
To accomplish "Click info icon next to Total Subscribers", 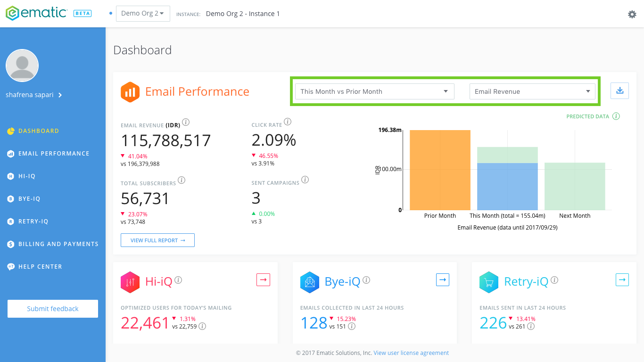I will (182, 180).
